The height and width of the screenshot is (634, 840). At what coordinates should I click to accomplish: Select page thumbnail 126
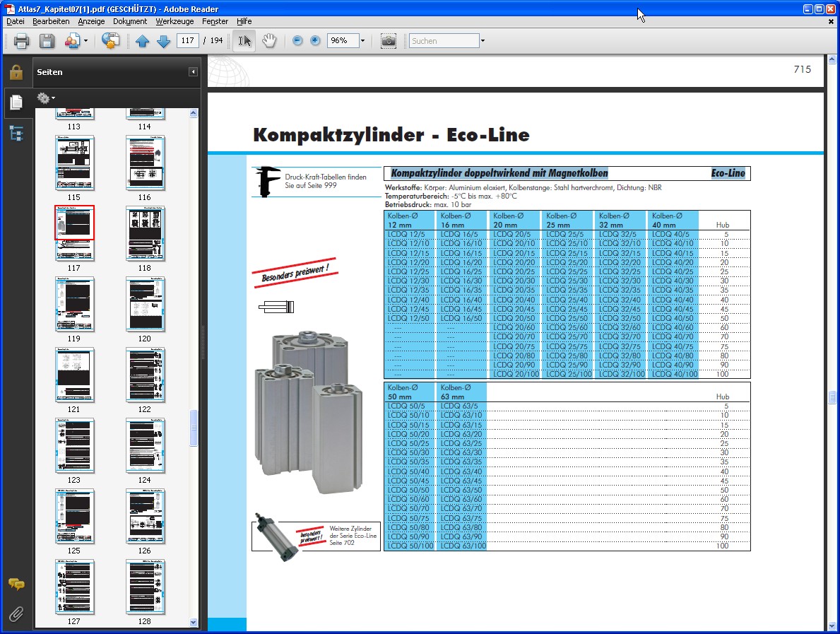click(x=145, y=517)
